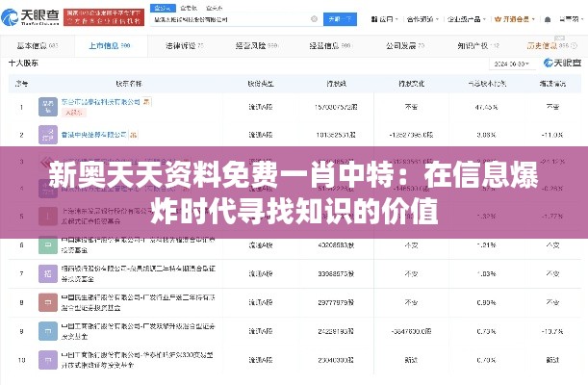Click the blue 天眼一下 search button
This screenshot has width=588, height=385.
coord(340,18)
